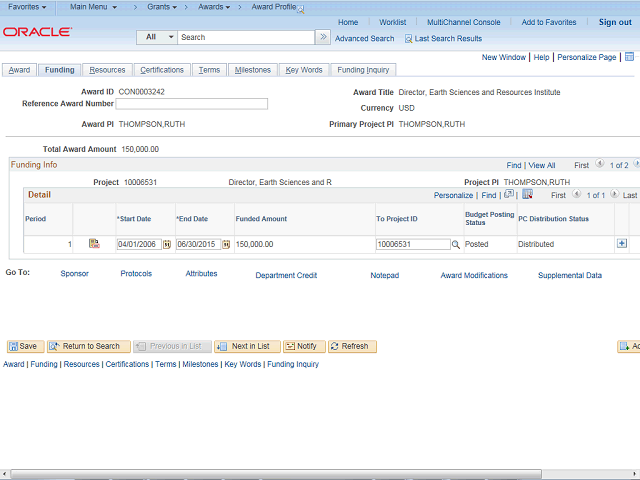The image size is (640, 480).
Task: Expand the Grants breadcrumb menu
Action: (x=162, y=7)
